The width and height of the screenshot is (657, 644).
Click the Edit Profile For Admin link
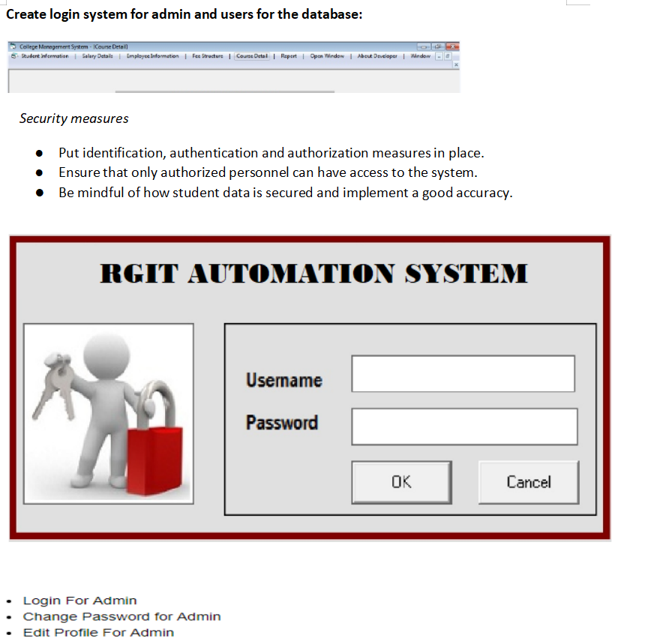pos(97,632)
